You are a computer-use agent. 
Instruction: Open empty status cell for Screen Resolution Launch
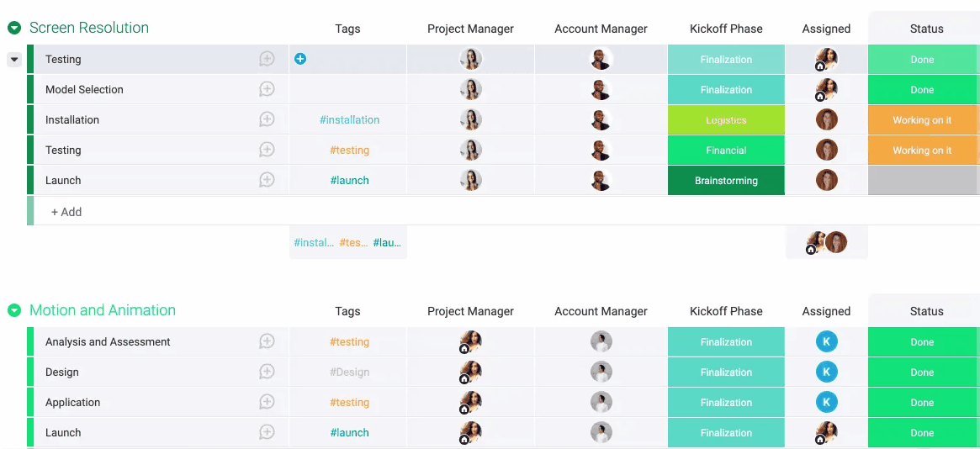click(x=923, y=180)
